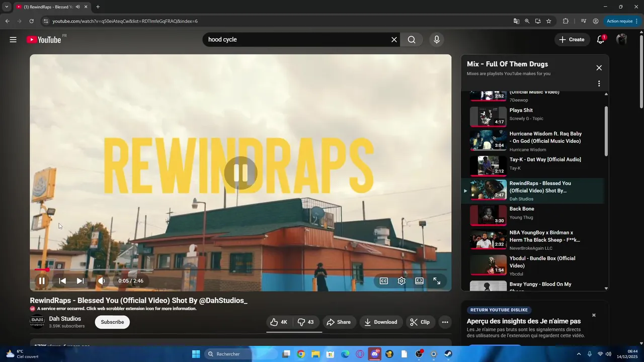644x362 pixels.
Task: Show hidden system tray icons
Action: pyautogui.click(x=579, y=354)
